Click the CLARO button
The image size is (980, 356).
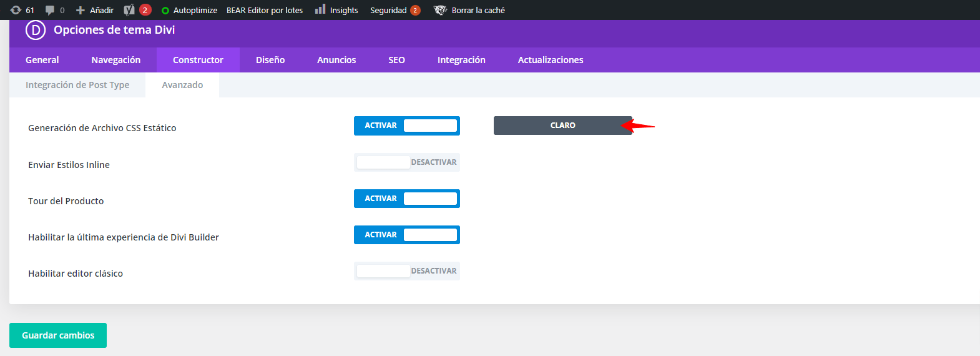(563, 126)
